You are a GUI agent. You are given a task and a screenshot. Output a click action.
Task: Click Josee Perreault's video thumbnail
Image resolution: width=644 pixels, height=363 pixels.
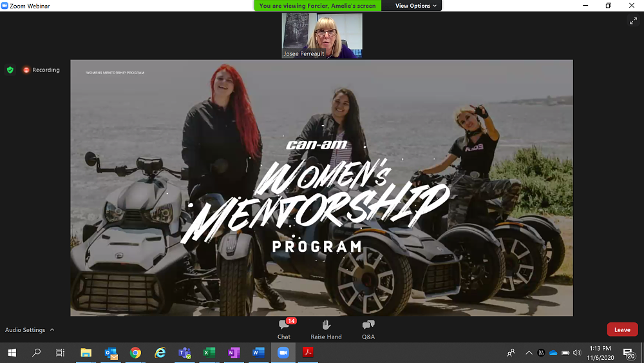click(x=322, y=35)
